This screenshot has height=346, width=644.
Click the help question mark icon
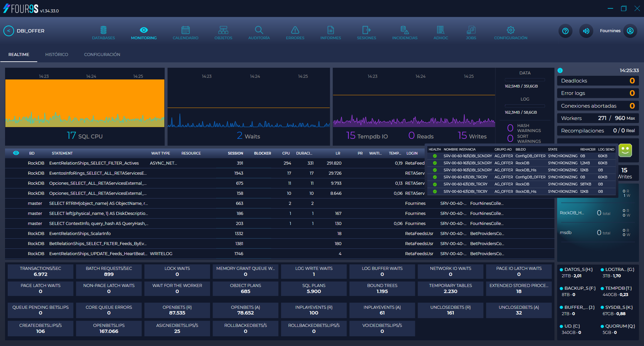click(566, 31)
